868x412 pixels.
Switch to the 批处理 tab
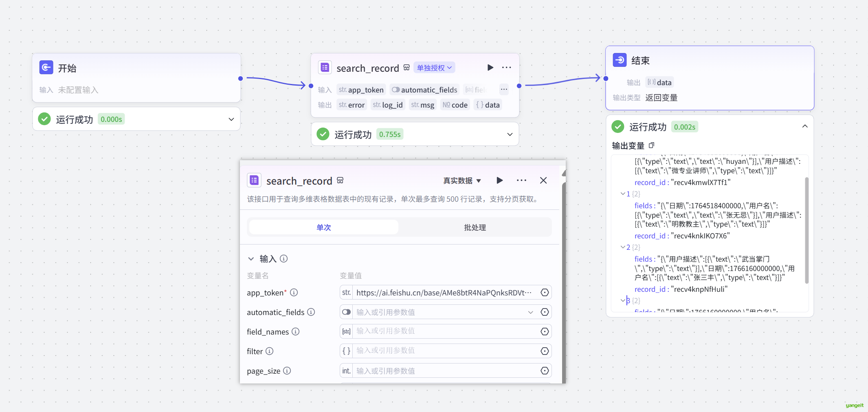click(x=475, y=227)
